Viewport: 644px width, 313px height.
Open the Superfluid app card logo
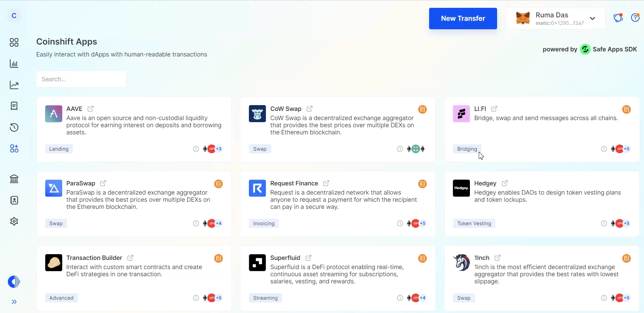257,263
